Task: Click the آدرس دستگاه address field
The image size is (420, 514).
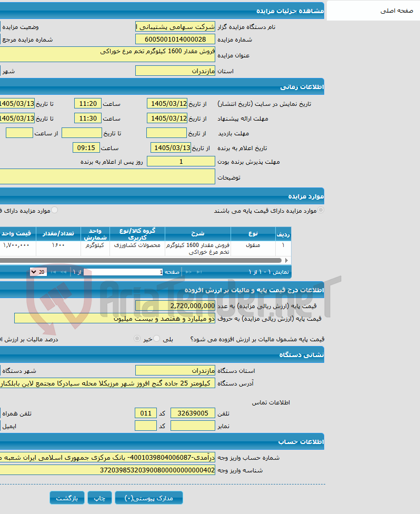Action: pos(107,383)
